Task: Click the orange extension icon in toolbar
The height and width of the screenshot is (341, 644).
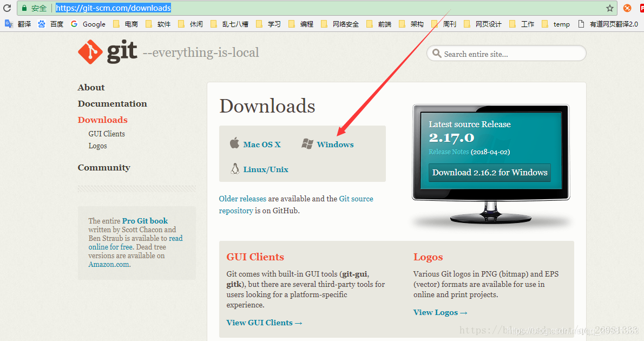Action: [627, 8]
